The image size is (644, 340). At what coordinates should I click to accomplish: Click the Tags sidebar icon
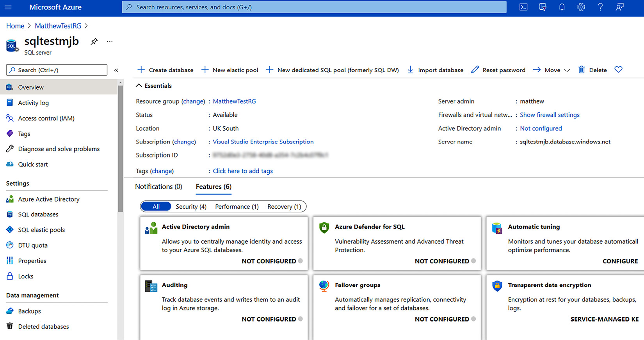pyautogui.click(x=10, y=133)
